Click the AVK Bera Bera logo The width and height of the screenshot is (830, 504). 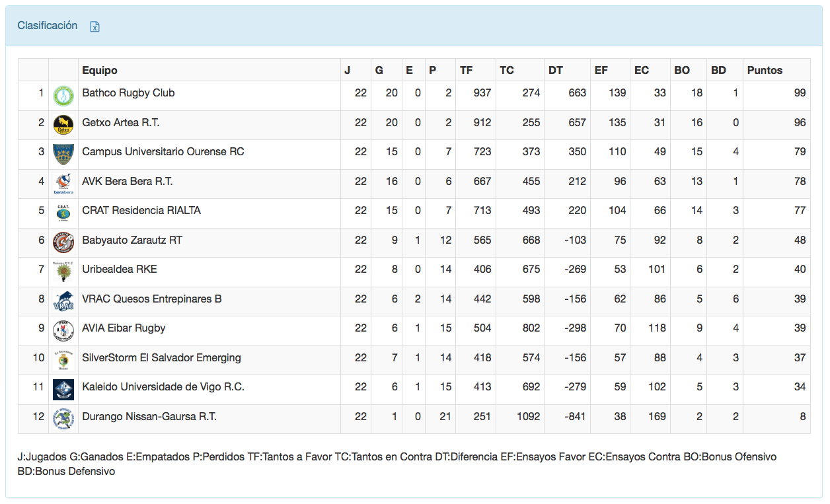coord(63,184)
